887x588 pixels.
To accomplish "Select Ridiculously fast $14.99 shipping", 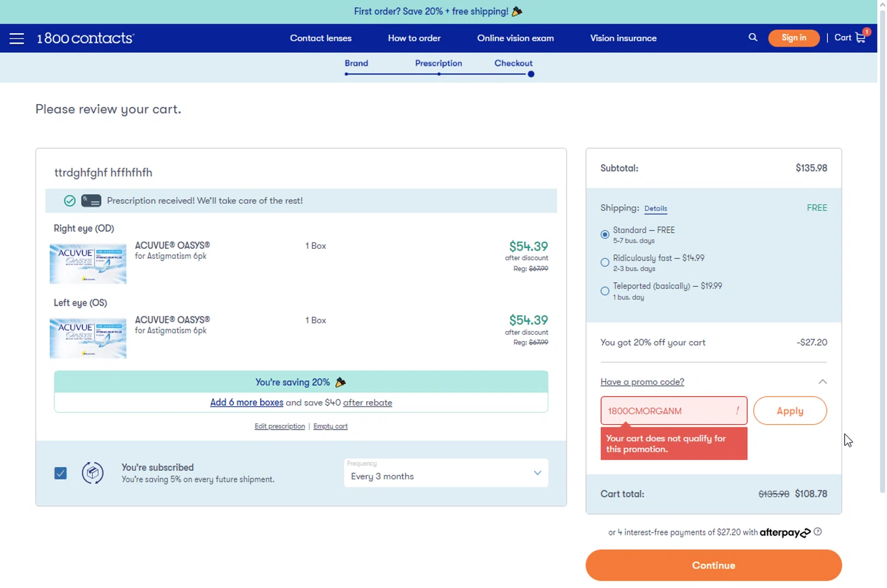I will (x=605, y=262).
